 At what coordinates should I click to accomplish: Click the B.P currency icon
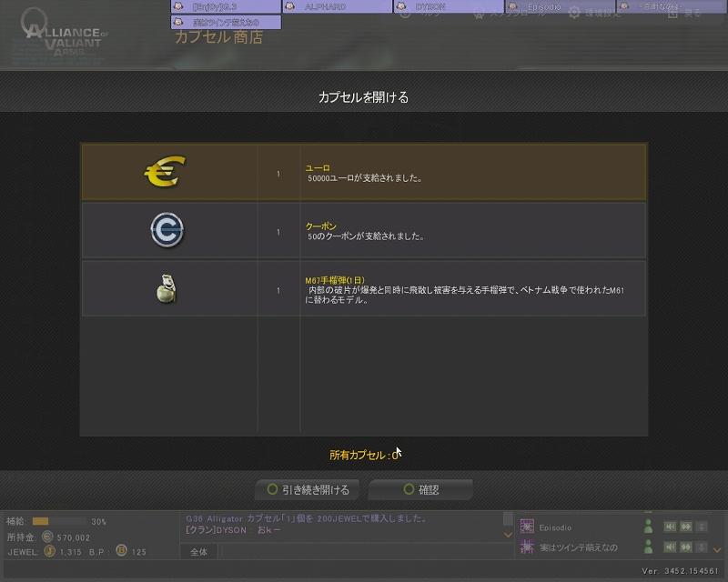click(x=120, y=551)
